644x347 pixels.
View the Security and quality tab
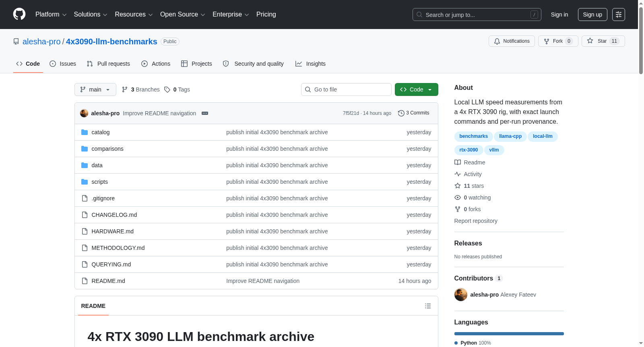[x=253, y=64]
